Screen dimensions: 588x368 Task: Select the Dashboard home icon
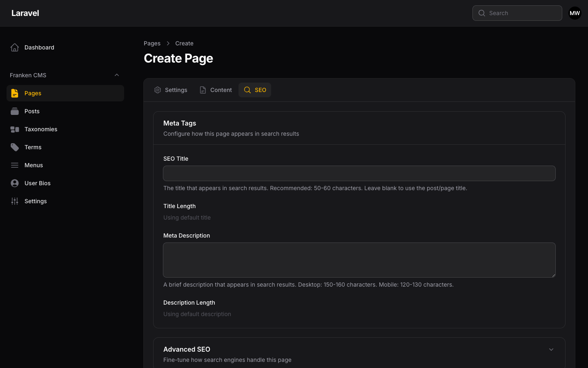click(15, 47)
